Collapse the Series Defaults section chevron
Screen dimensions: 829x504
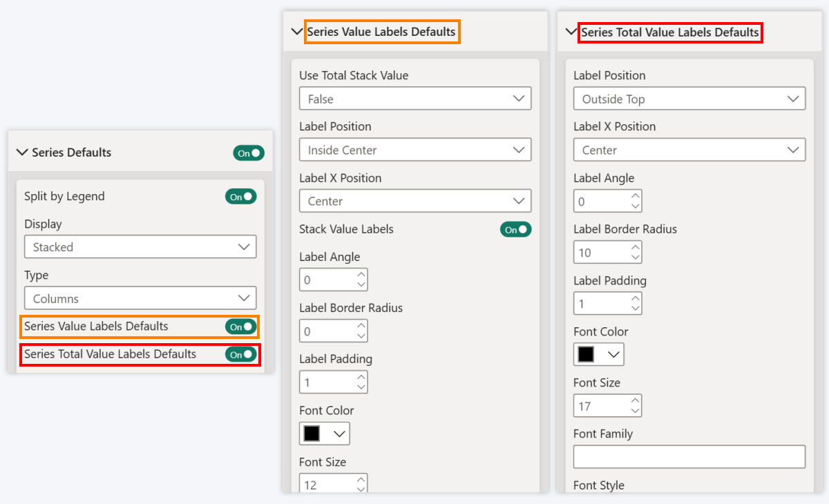tap(21, 153)
